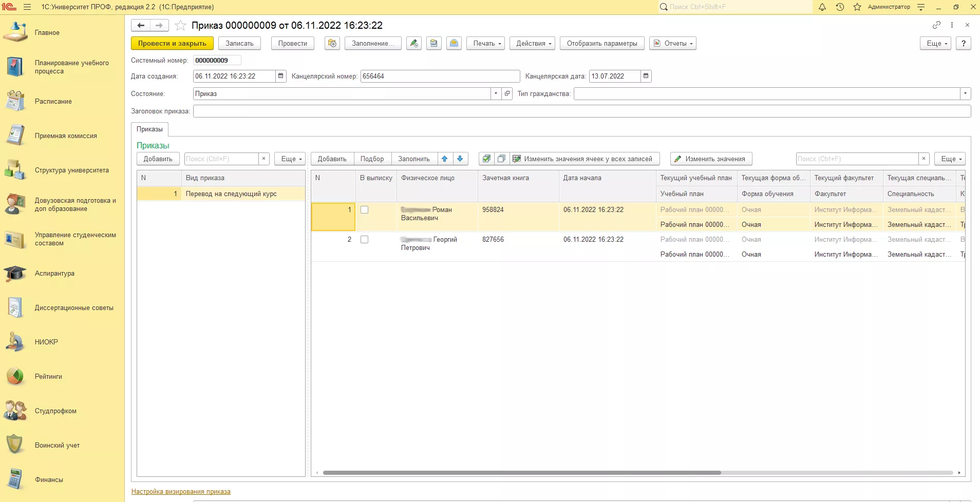Open Структура университета section
Screen dimensions: 980x502
click(x=71, y=170)
